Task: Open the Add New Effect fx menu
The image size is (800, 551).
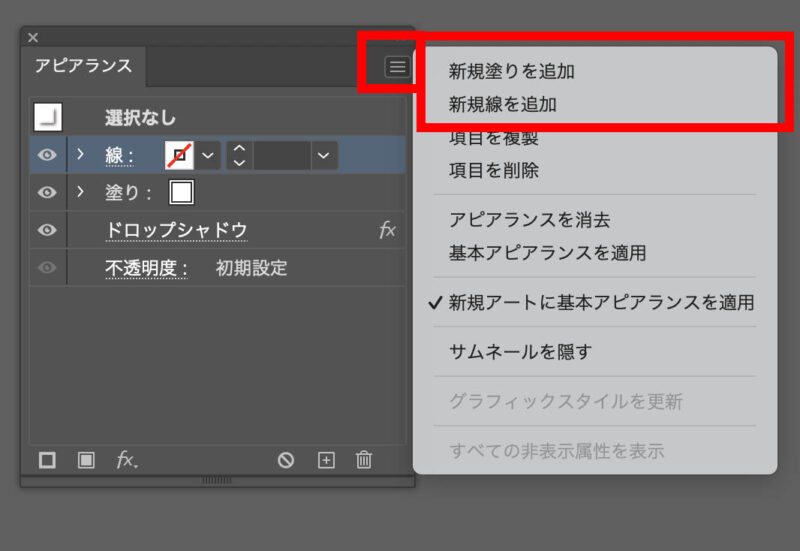Action: coord(126,460)
